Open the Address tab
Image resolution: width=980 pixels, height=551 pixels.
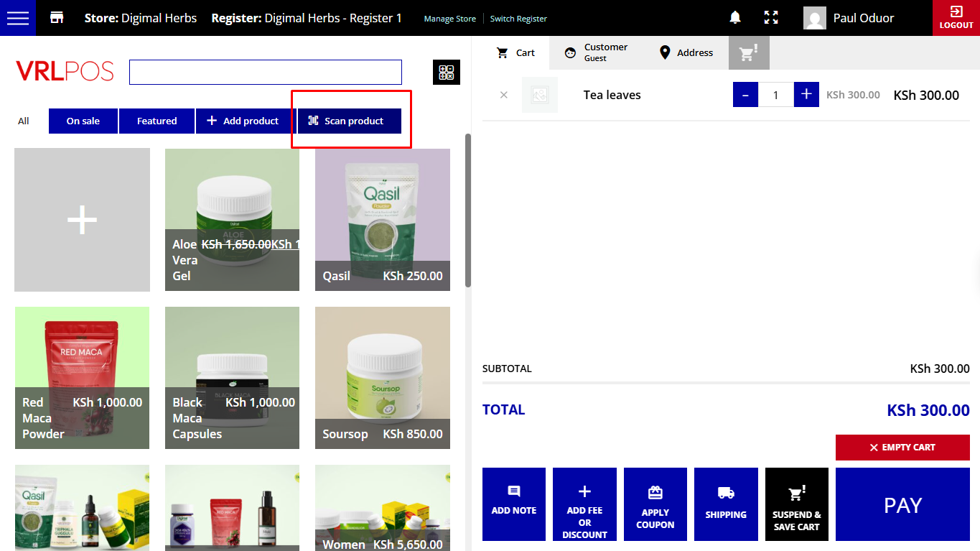[x=686, y=52]
